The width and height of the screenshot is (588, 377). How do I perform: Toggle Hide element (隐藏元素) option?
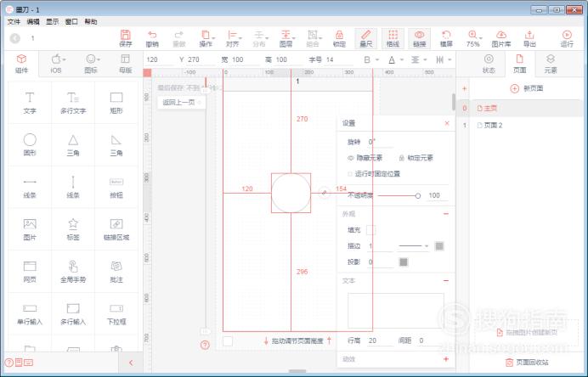click(x=365, y=158)
